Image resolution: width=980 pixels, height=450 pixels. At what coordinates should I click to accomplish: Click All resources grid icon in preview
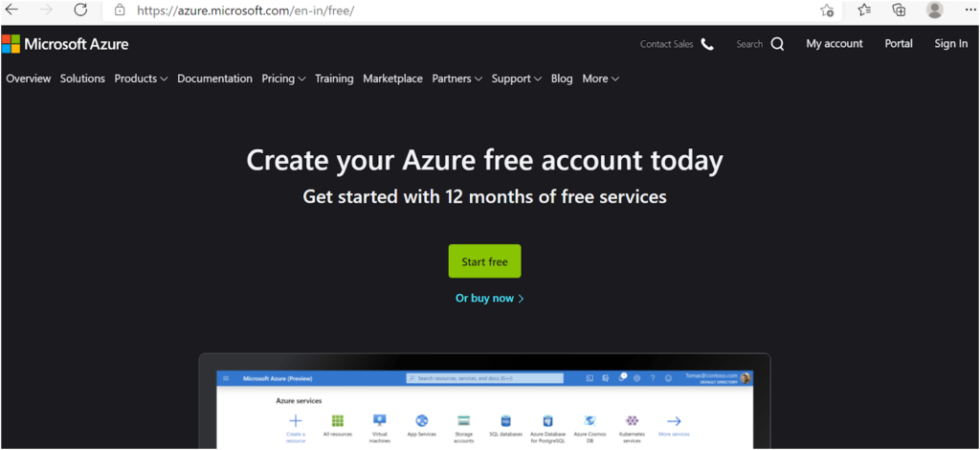tap(338, 420)
